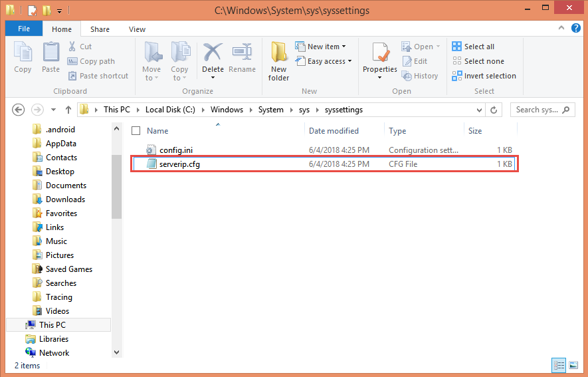Open the New item dropdown

pos(321,47)
